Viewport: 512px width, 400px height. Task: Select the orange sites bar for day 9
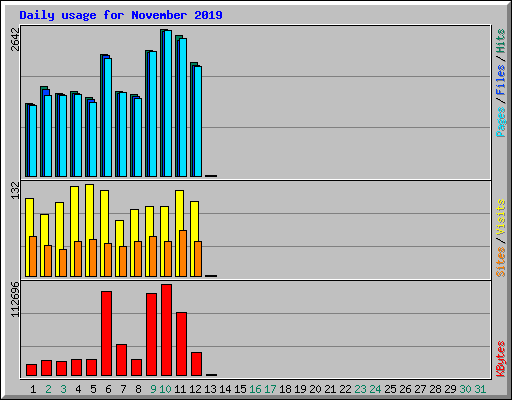point(153,256)
